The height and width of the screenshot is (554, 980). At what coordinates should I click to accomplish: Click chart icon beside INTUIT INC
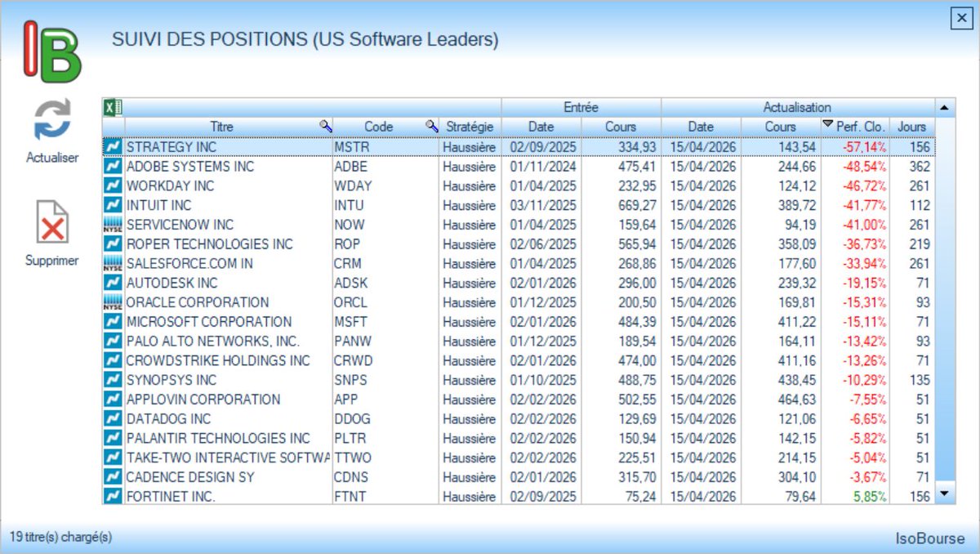pyautogui.click(x=113, y=205)
